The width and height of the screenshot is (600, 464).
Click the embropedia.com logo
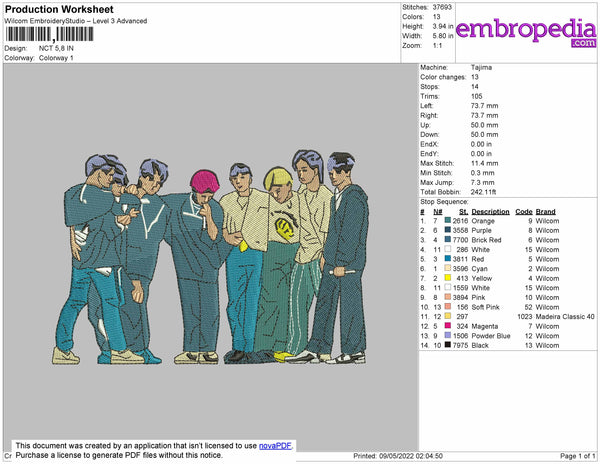click(526, 32)
